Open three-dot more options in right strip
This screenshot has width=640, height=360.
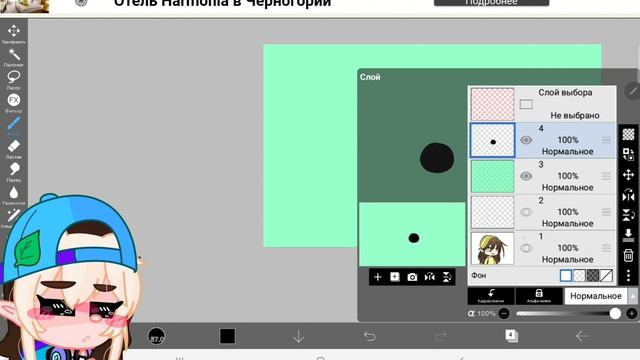[628, 276]
